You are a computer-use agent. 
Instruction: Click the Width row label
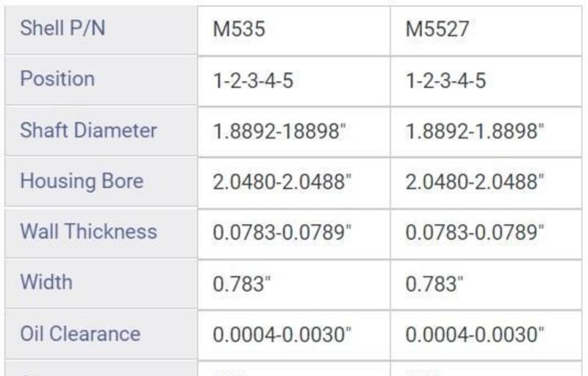46,282
